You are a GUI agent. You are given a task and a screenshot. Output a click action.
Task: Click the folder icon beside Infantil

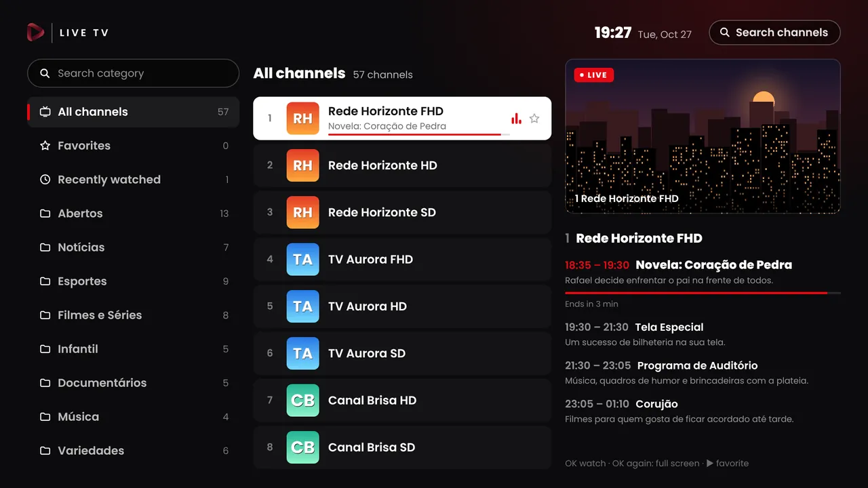[x=45, y=349]
